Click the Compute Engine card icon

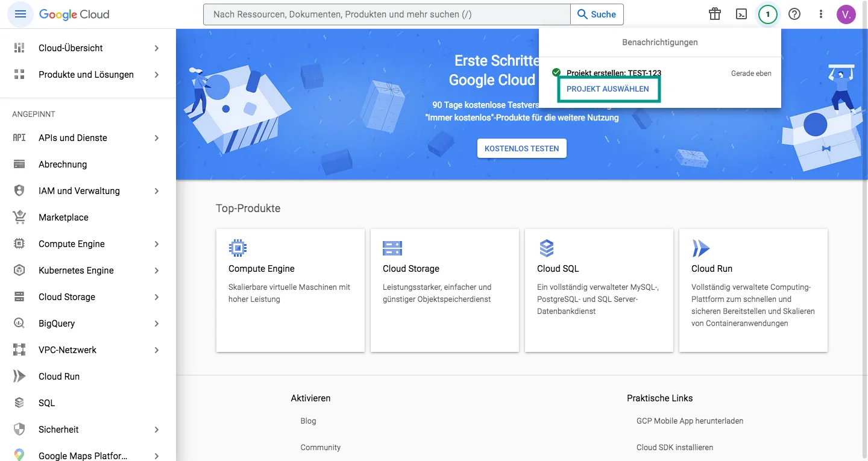[x=237, y=247]
